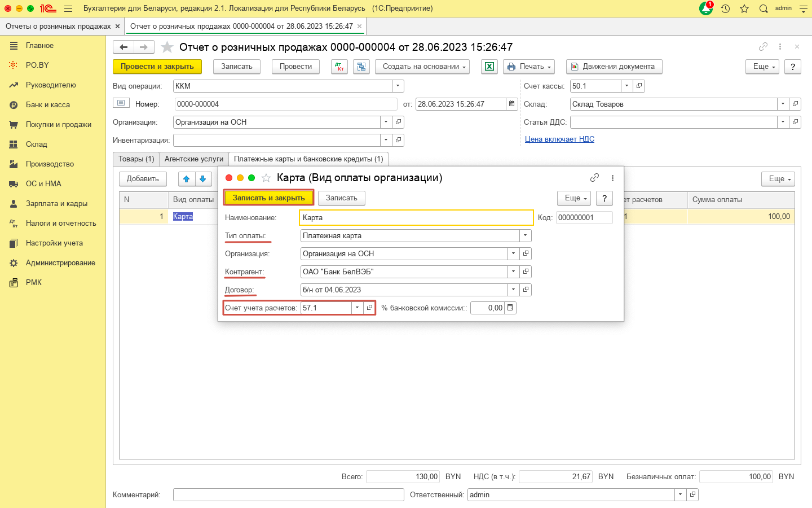812x508 pixels.
Task: Open the history clock icon
Action: coord(725,8)
